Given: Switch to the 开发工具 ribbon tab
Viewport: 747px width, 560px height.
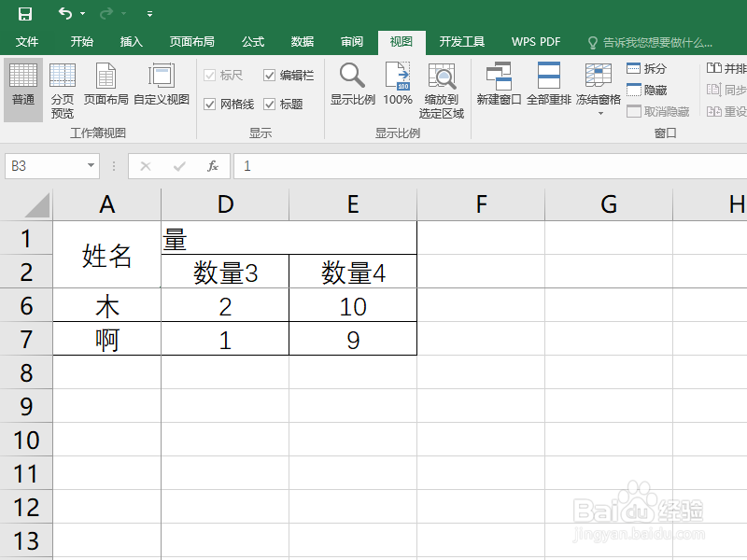Looking at the screenshot, I should click(x=461, y=42).
